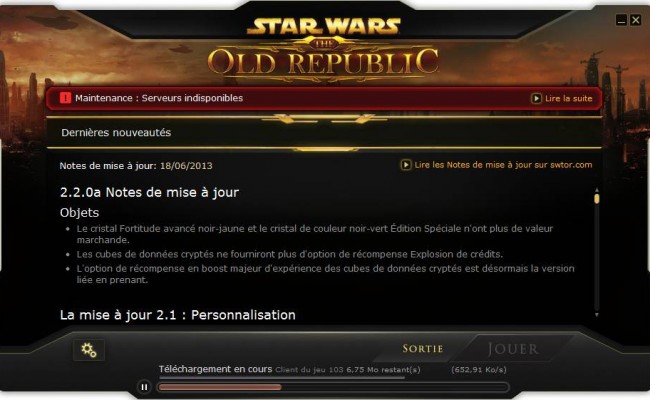The width and height of the screenshot is (650, 400).
Task: Click the scrollbar down arrow in news panel
Action: (x=597, y=315)
